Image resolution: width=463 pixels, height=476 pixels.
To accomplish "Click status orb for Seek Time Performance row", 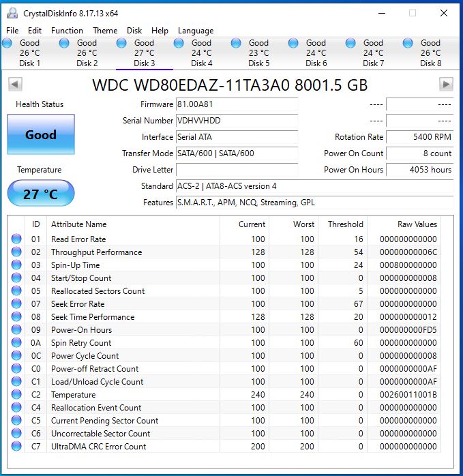I will [x=16, y=316].
